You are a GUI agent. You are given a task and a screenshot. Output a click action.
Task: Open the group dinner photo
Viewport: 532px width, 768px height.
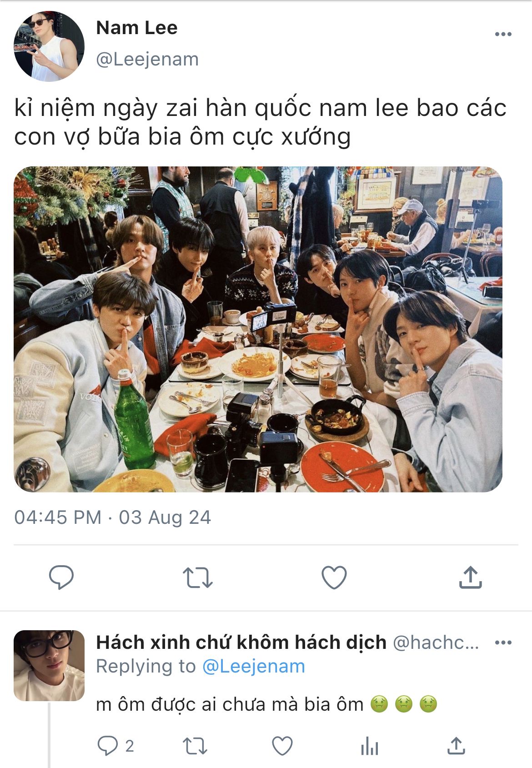click(258, 329)
